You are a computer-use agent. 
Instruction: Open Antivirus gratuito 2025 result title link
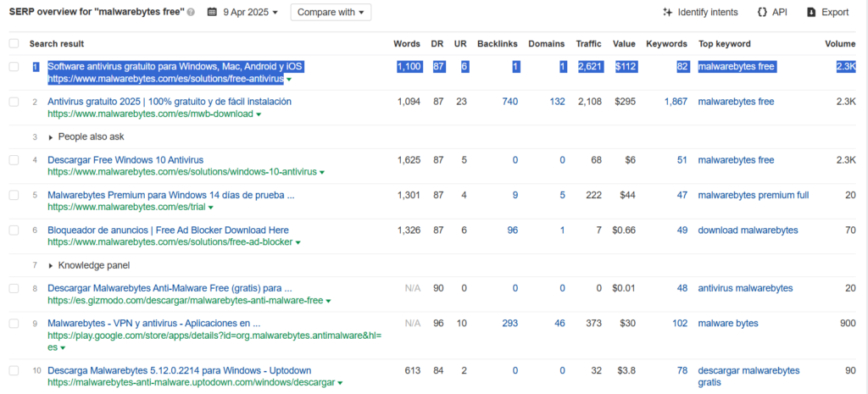pyautogui.click(x=170, y=102)
